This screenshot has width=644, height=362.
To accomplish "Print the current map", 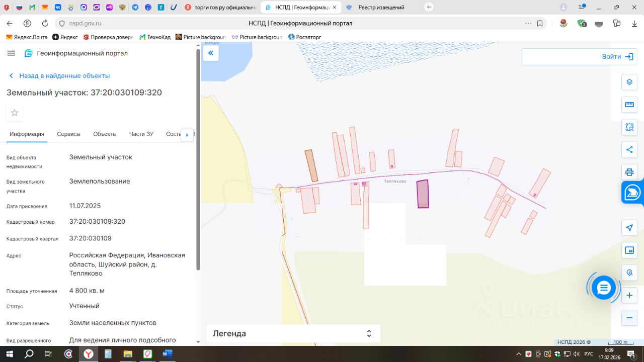I will [629, 172].
